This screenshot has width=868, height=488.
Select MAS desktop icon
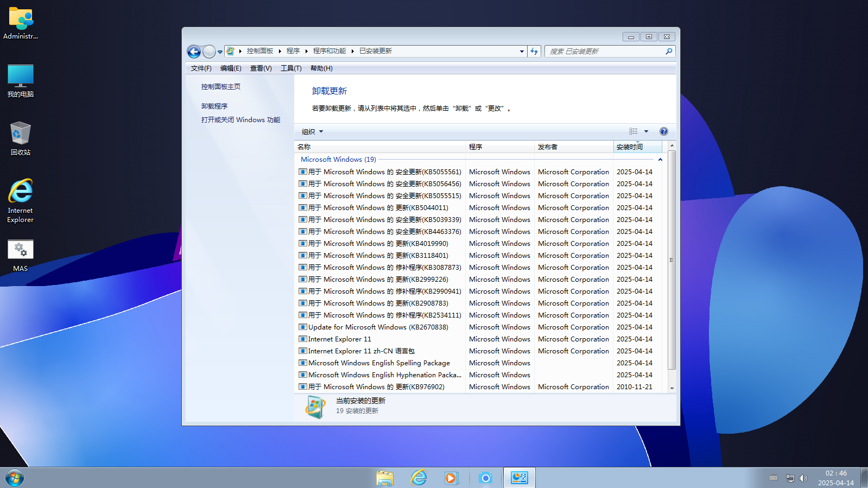pos(21,256)
